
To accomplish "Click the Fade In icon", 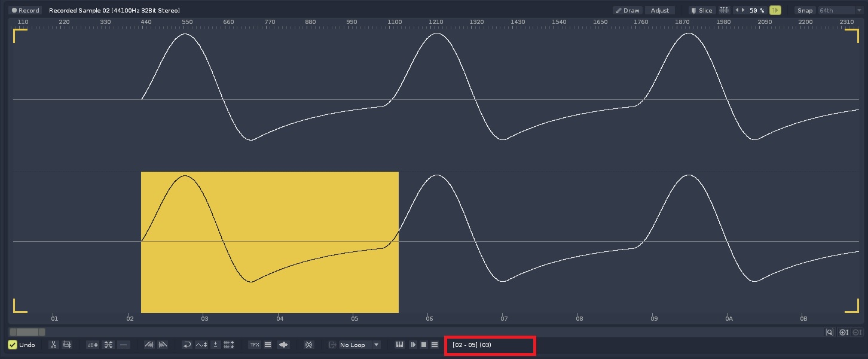I will [x=149, y=345].
